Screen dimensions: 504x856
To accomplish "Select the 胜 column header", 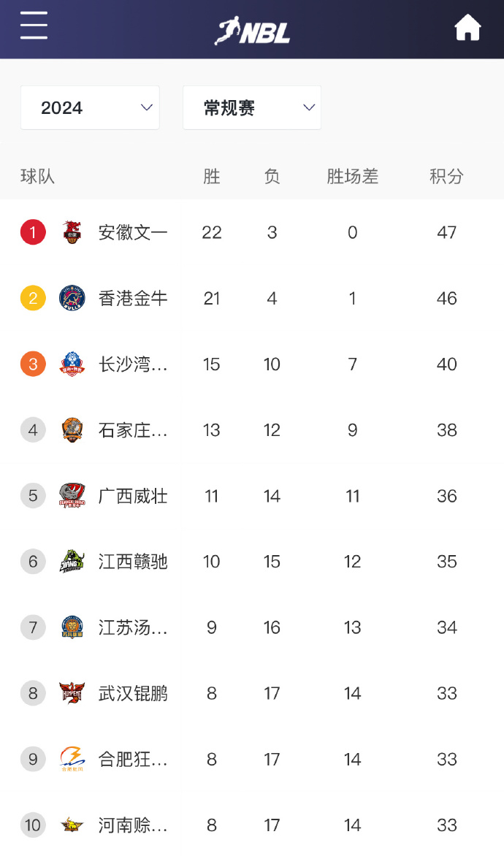I will tap(212, 177).
